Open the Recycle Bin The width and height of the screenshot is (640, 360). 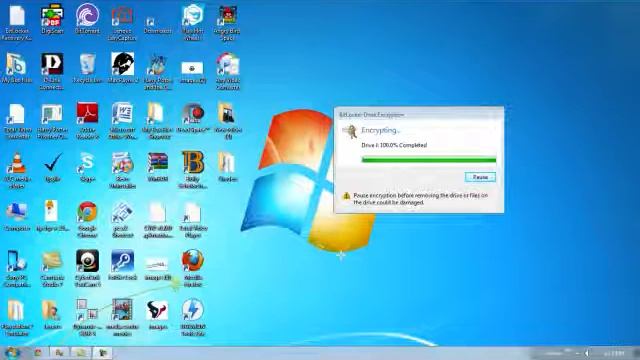pyautogui.click(x=87, y=69)
